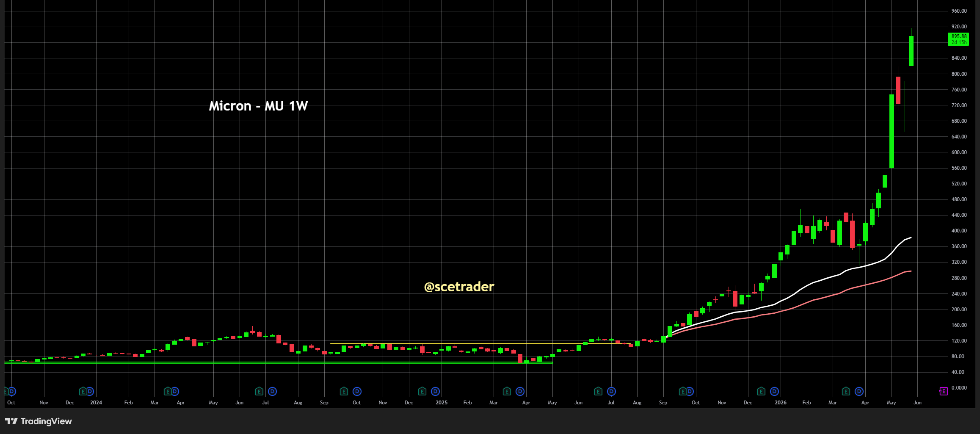The image size is (980, 434).
Task: Click the 520.00 price axis label
Action: tap(959, 184)
